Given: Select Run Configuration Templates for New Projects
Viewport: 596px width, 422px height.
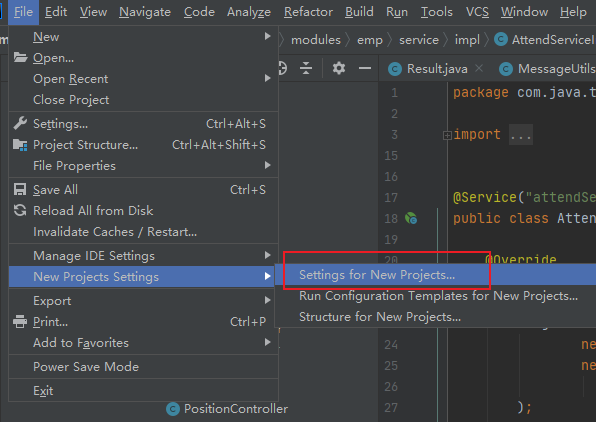Looking at the screenshot, I should pyautogui.click(x=436, y=296).
